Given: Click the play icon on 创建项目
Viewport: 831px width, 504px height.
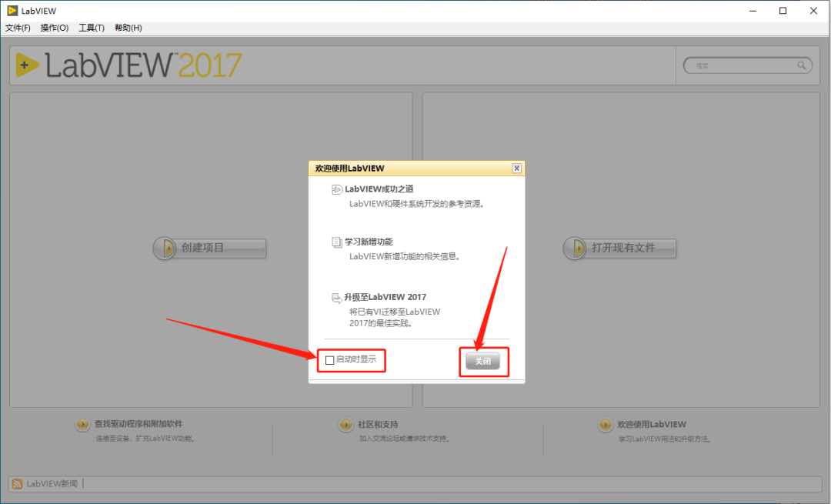Looking at the screenshot, I should click(x=166, y=248).
